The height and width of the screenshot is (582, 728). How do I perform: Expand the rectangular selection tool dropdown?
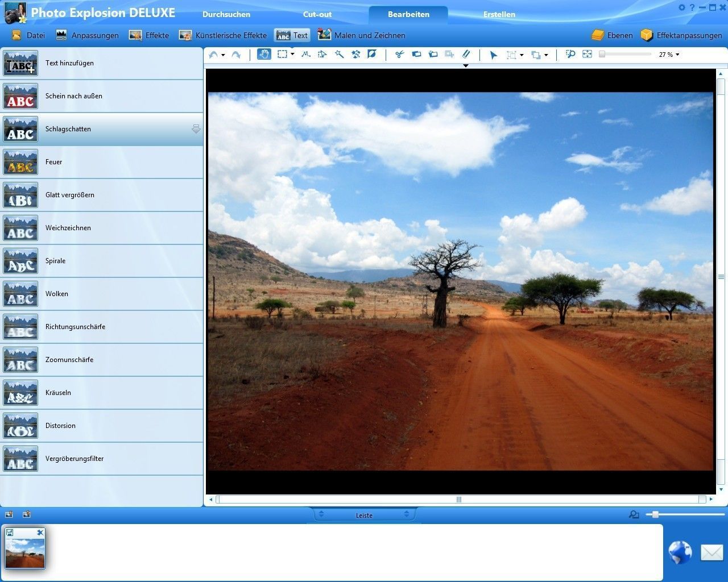(x=292, y=55)
